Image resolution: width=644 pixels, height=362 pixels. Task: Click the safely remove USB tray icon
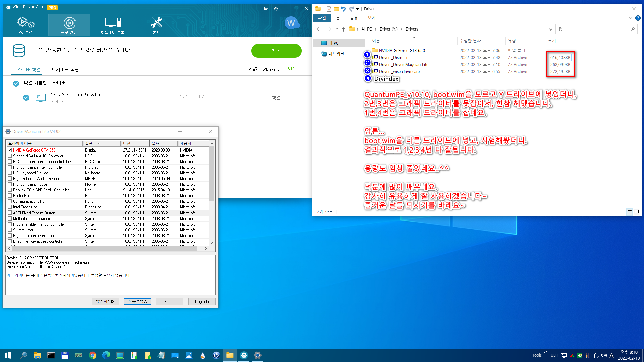(596, 355)
